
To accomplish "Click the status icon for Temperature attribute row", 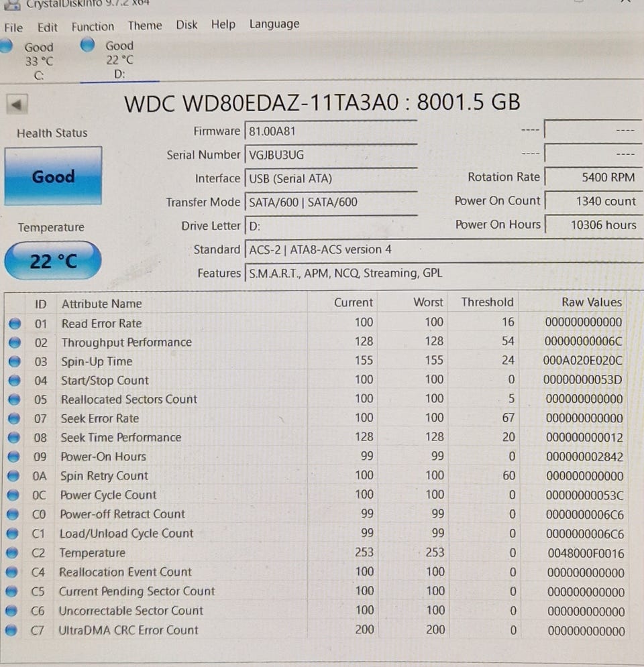I will tap(12, 552).
